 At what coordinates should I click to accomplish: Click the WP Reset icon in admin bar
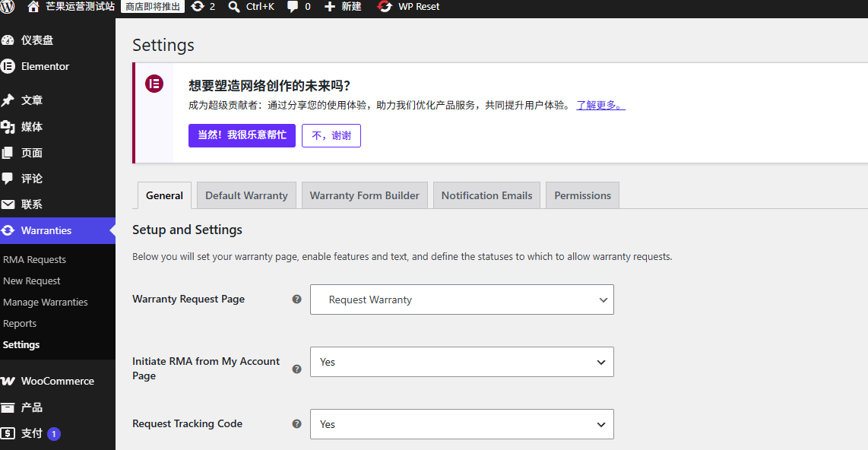384,7
